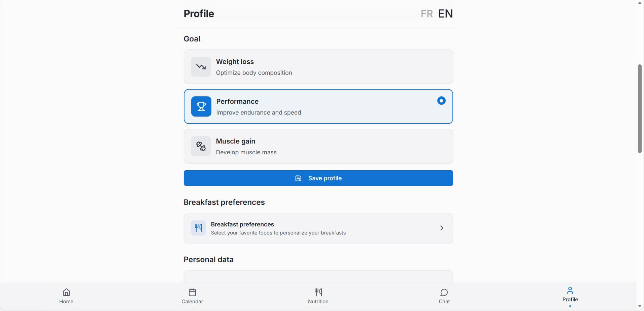
Task: Choose the Muscle gain goal option
Action: click(x=318, y=146)
